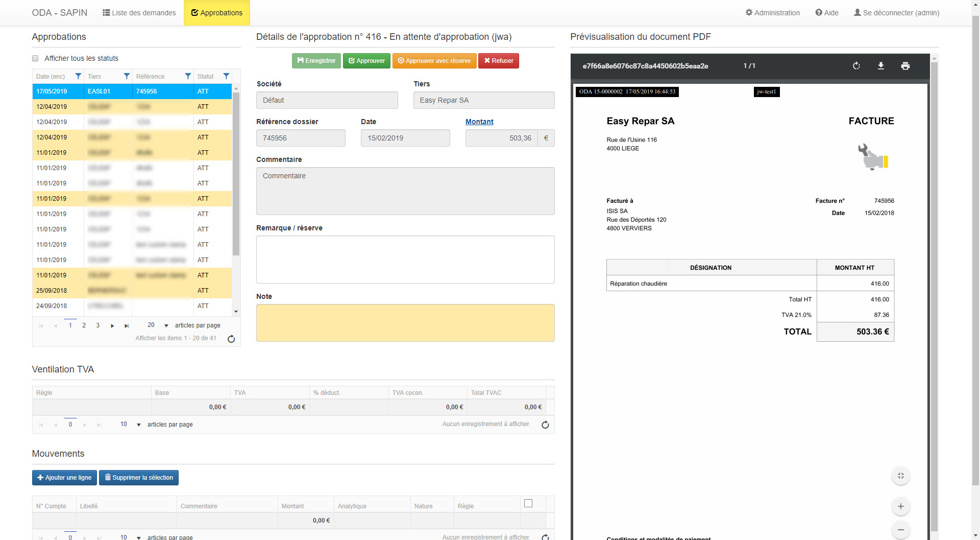The image size is (980, 540).
Task: Open filter for Statut column
Action: pos(226,76)
